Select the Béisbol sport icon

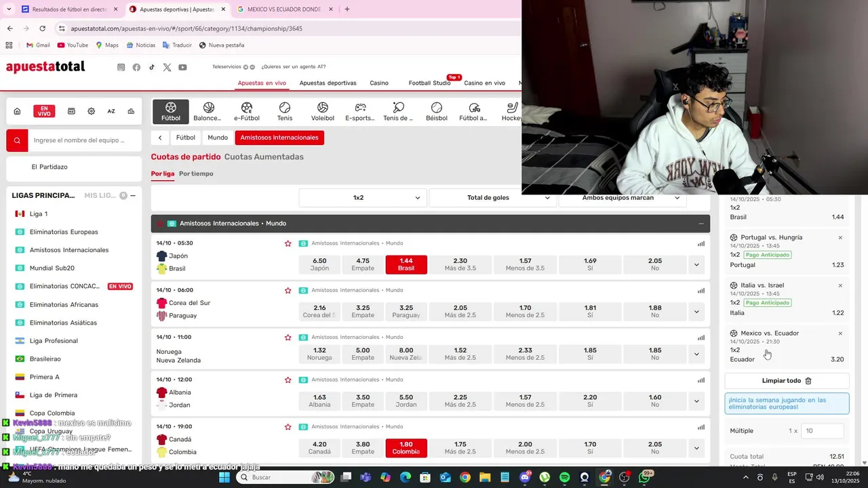(437, 112)
